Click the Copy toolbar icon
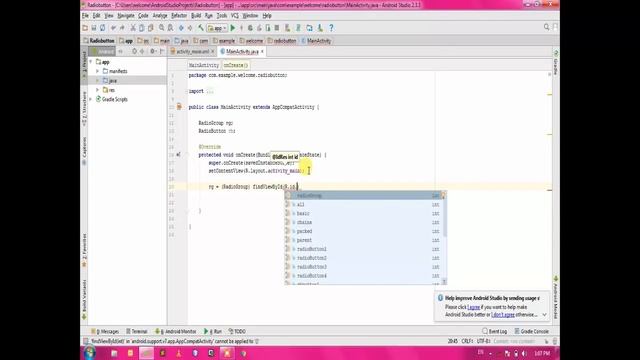The image size is (640, 360). 142,28
